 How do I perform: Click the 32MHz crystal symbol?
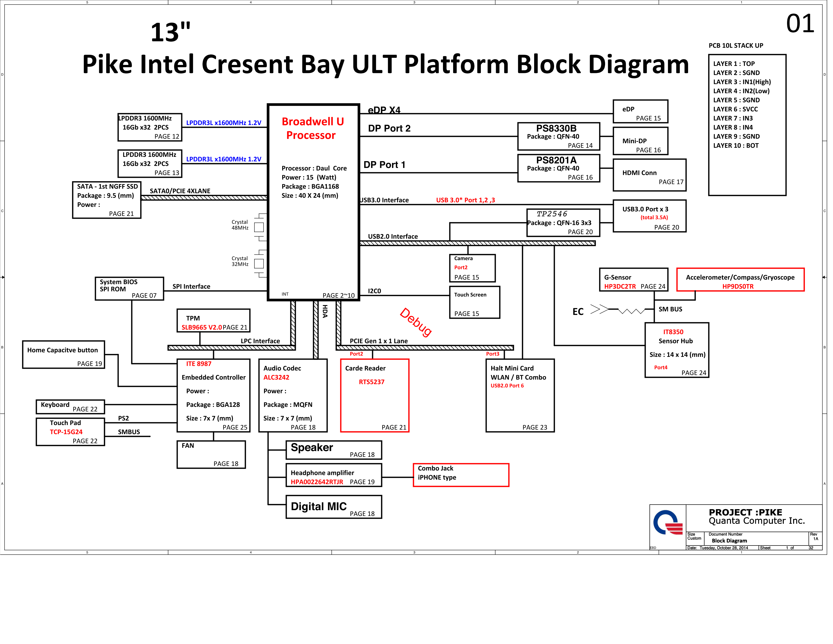tap(259, 264)
